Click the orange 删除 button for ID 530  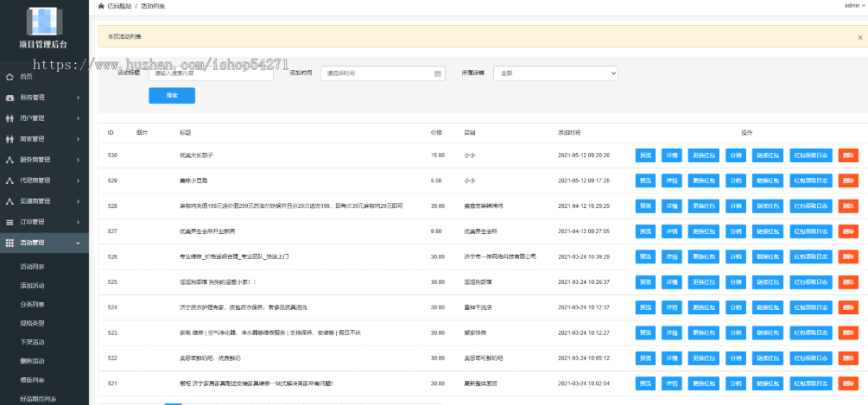[849, 155]
